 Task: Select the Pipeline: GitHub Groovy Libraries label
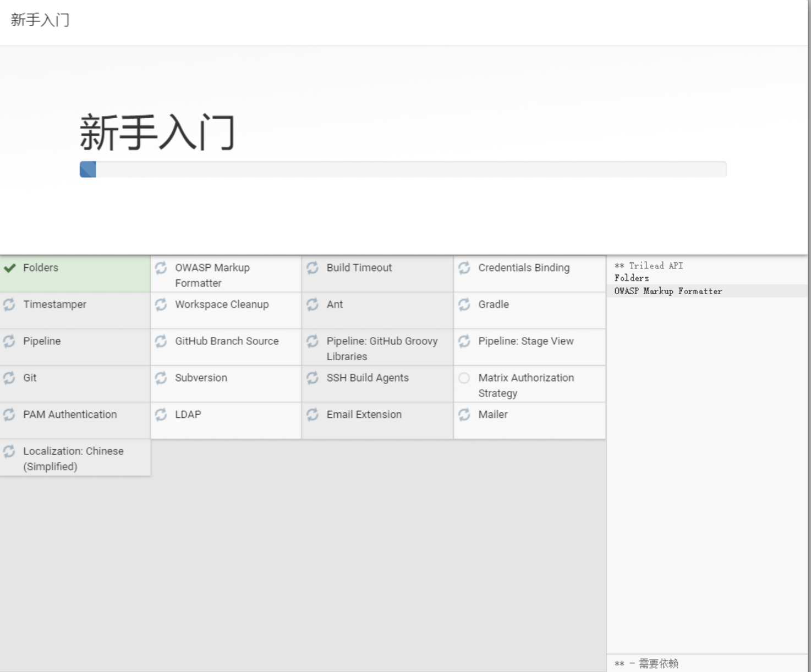382,349
